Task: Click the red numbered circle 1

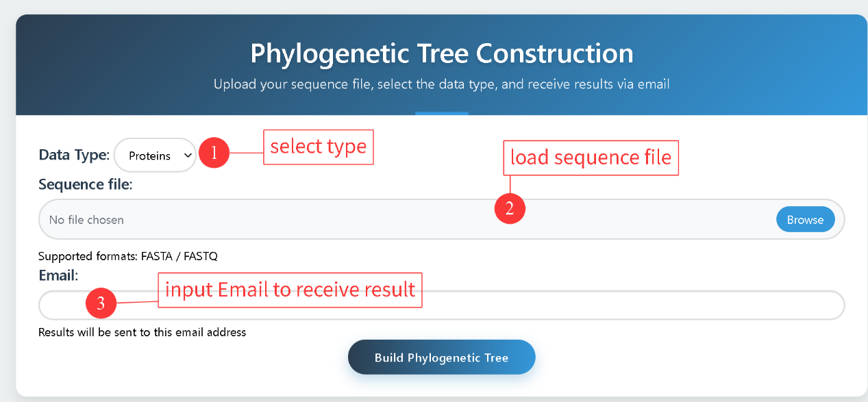Action: [214, 154]
